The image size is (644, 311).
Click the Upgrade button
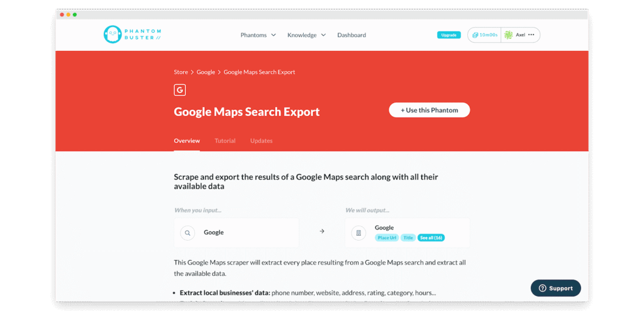coord(449,35)
